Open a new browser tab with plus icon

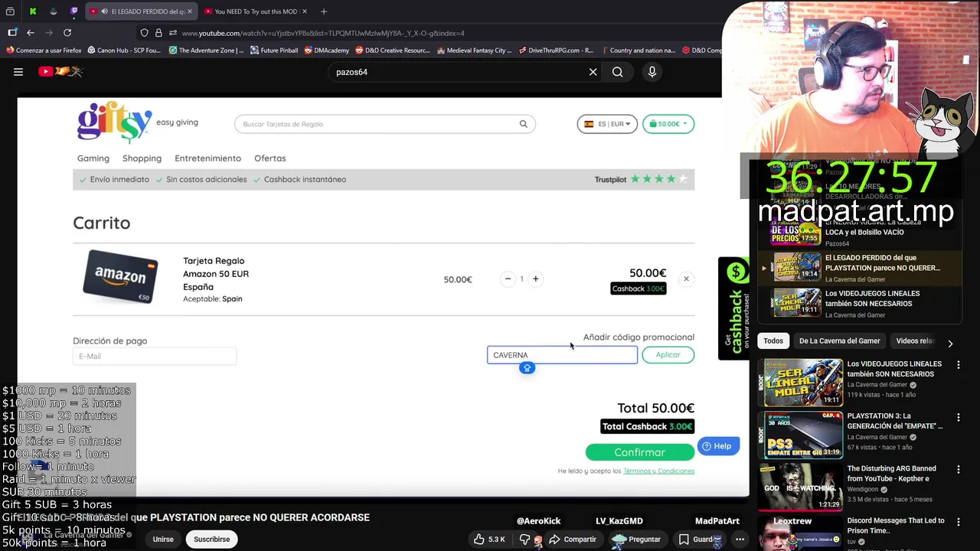(x=324, y=11)
